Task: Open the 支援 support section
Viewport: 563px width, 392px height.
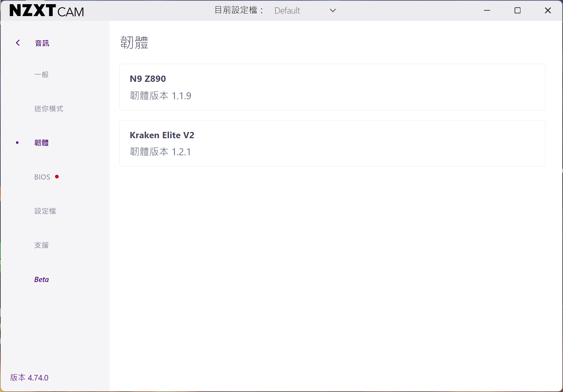Action: tap(41, 245)
